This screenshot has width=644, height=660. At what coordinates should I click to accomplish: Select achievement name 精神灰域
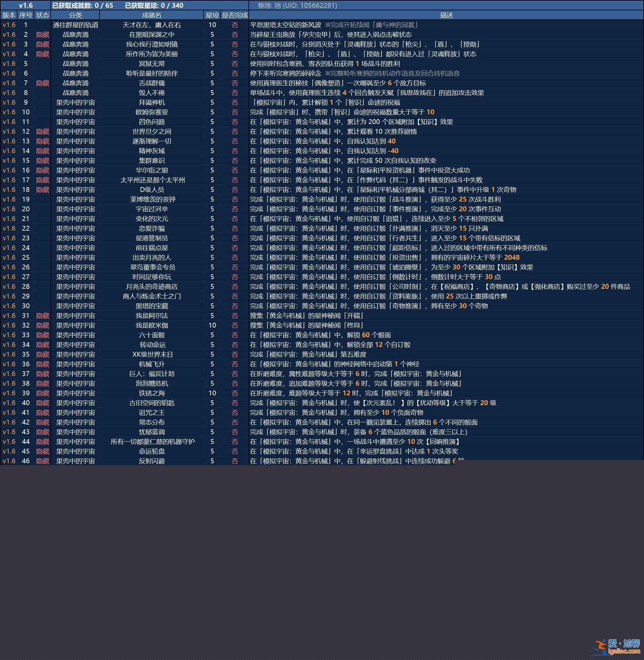(x=152, y=151)
